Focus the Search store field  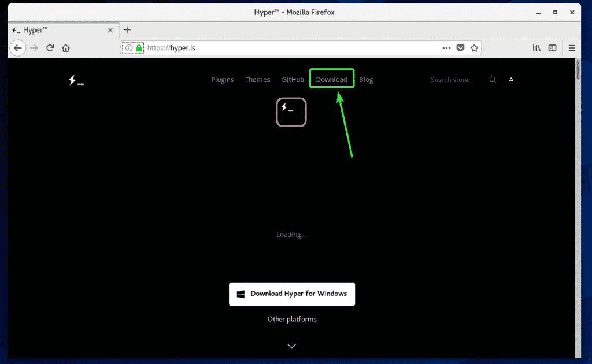tap(452, 80)
